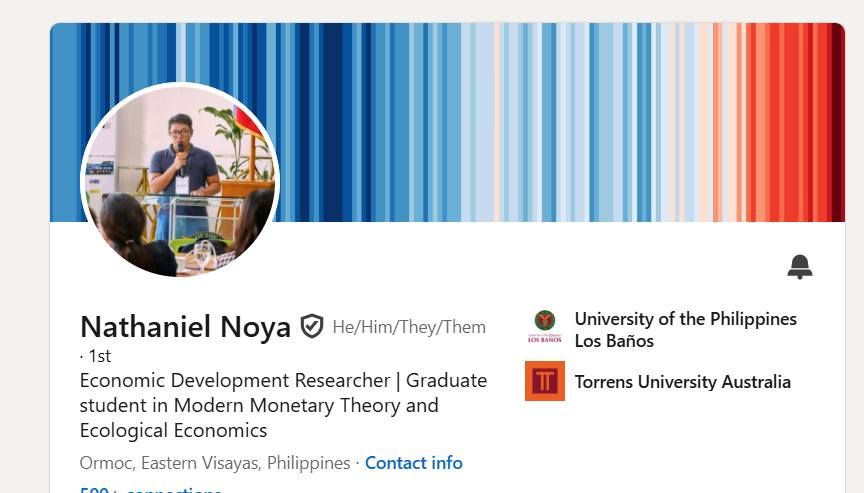Open the 500+ connections link

[150, 490]
